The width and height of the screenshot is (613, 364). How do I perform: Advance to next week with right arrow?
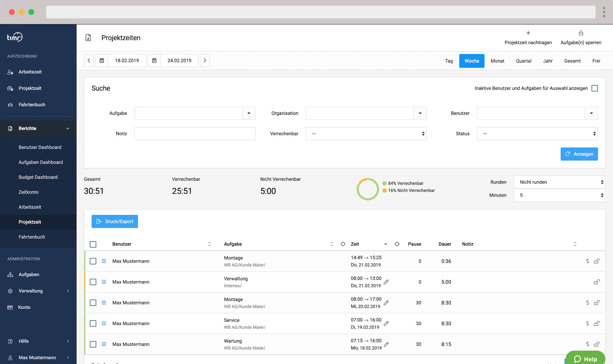click(x=205, y=60)
